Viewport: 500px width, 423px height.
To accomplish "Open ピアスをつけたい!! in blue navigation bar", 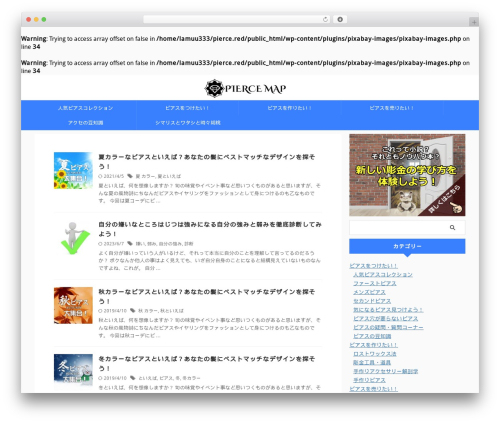I will click(187, 108).
